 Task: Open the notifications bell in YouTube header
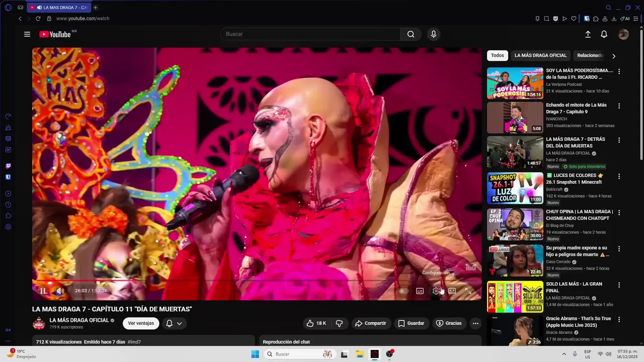click(x=604, y=34)
